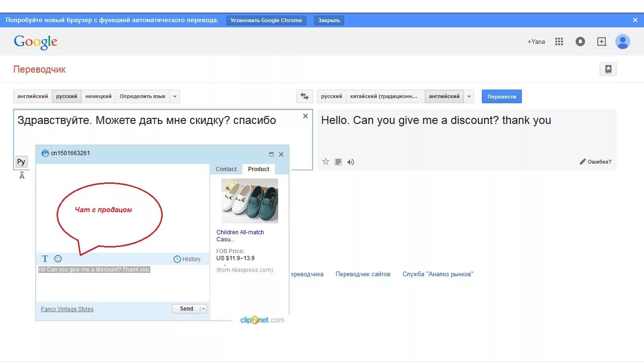Select source language 'английский'

33,96
